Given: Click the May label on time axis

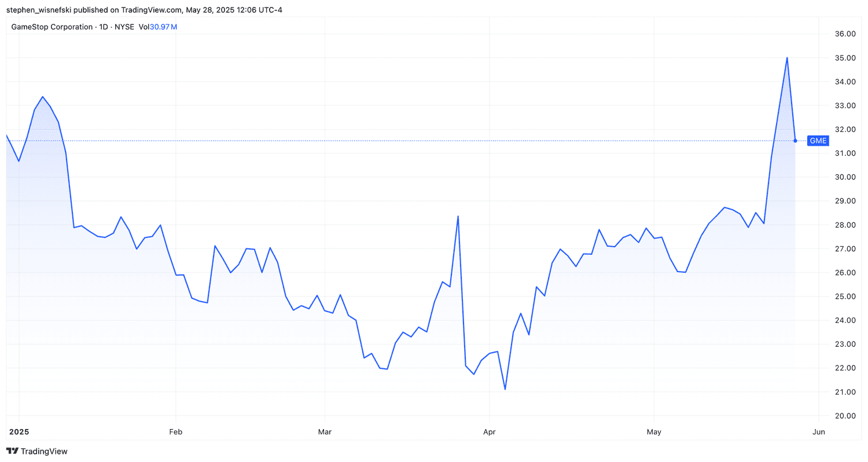Looking at the screenshot, I should pos(654,432).
